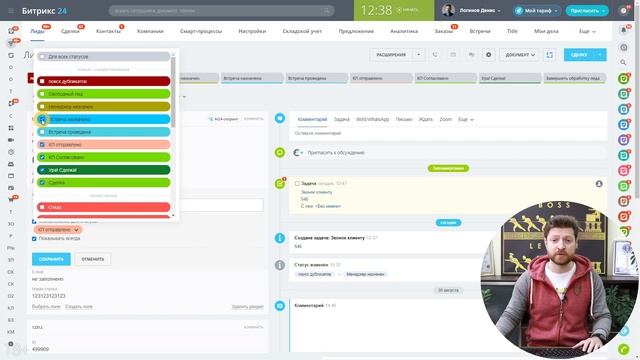Click the 'Создать поле' link
Screen dimensions: 640x360
pyautogui.click(x=79, y=307)
